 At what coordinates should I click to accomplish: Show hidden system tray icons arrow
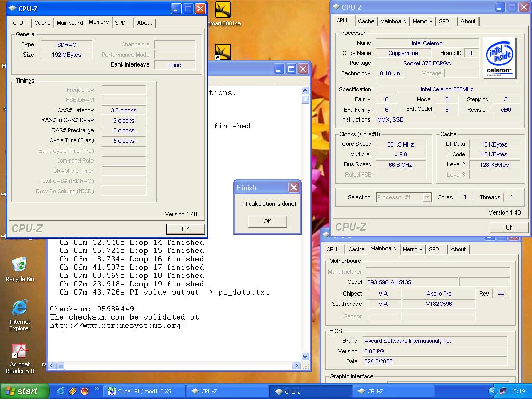click(493, 391)
